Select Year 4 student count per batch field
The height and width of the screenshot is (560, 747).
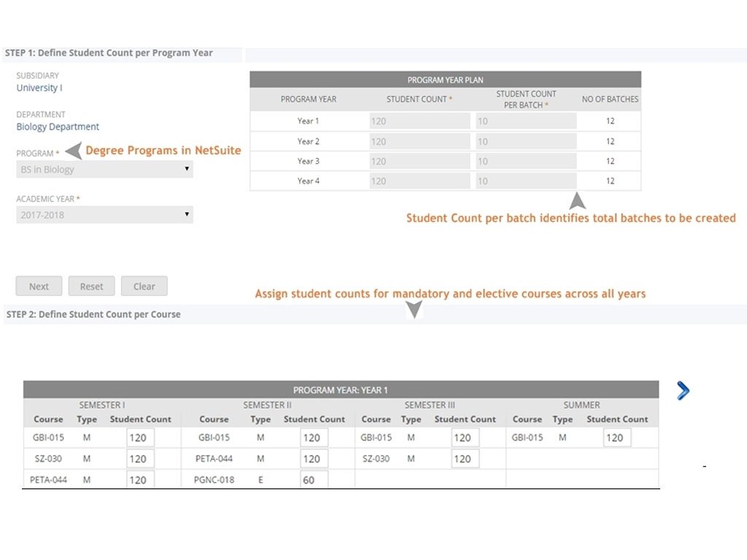(x=526, y=181)
